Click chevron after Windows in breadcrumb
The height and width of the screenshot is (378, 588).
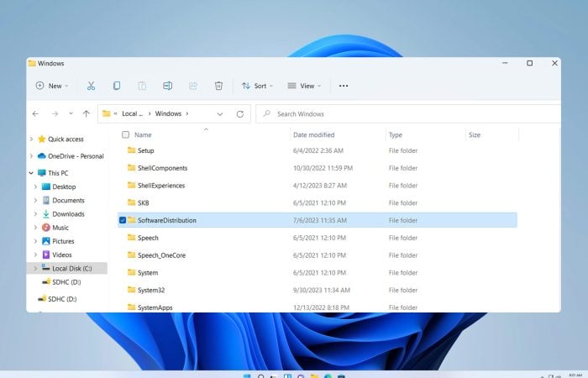point(187,113)
